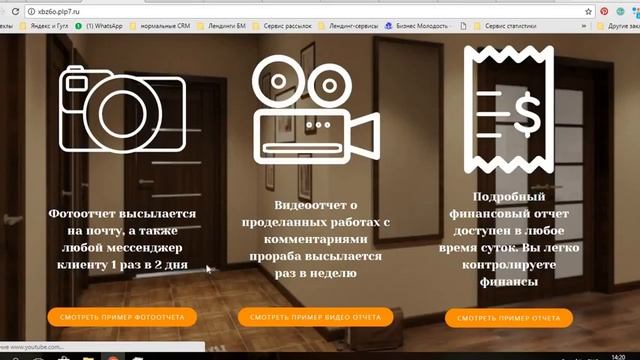Viewport: 640px width, 360px height.
Task: Open site info icon beside xbz6o.plp7.ru
Action: [31, 11]
